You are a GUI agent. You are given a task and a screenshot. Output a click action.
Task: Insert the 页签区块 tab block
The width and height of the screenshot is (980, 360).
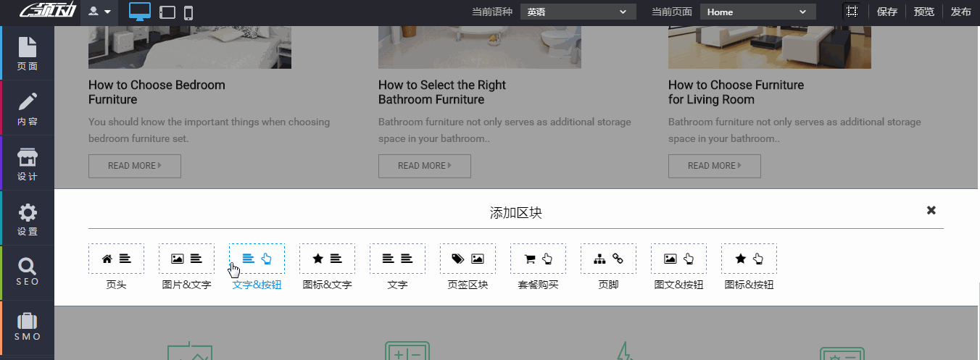pos(468,259)
